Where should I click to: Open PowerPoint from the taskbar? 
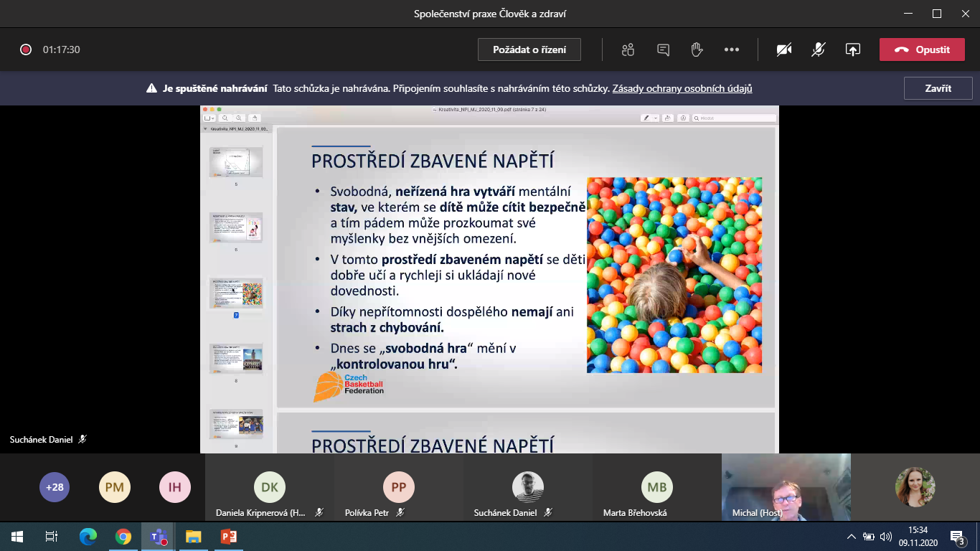[228, 536]
